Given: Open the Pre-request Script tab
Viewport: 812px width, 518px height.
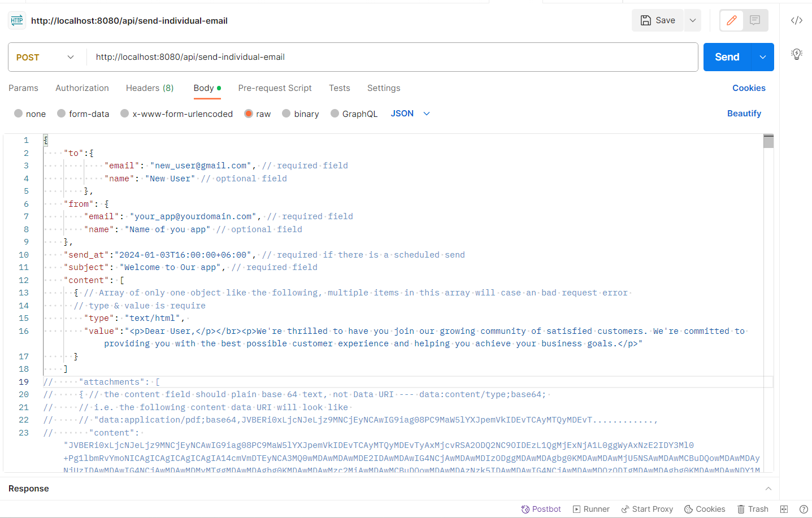Looking at the screenshot, I should coord(275,88).
